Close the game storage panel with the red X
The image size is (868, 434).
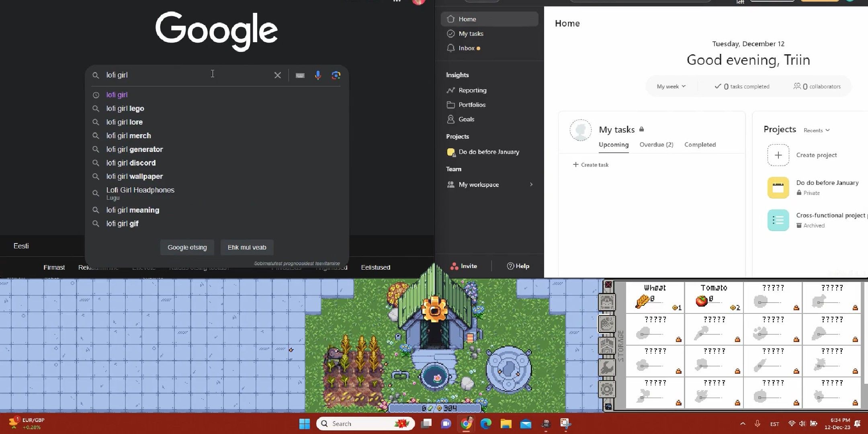coord(608,285)
